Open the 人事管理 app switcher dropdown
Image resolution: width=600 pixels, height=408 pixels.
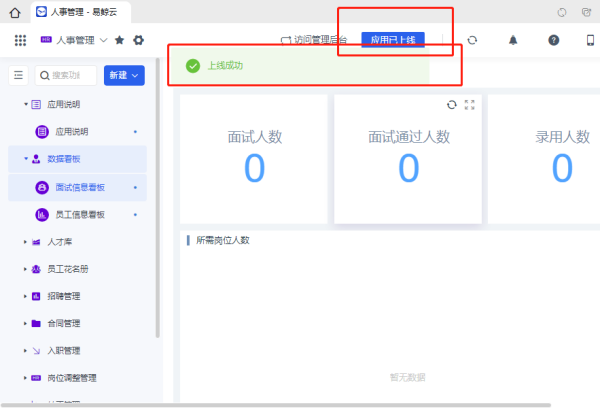(103, 40)
